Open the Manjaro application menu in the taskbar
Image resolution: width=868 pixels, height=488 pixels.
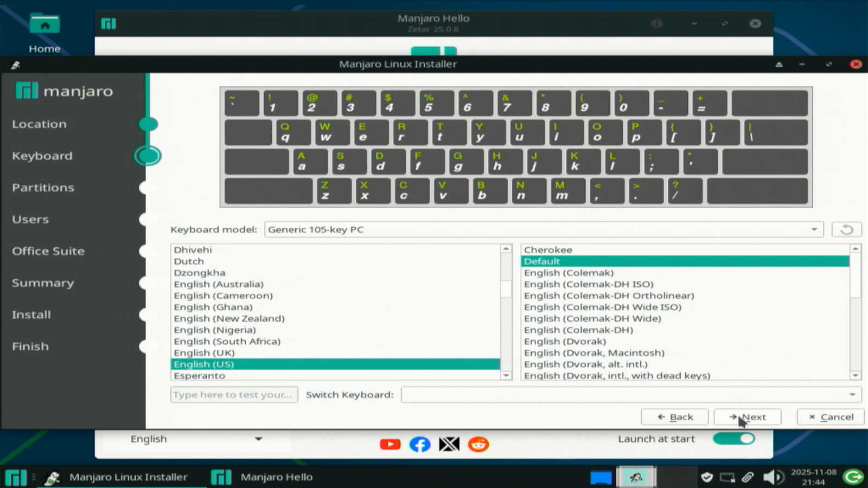[16, 477]
